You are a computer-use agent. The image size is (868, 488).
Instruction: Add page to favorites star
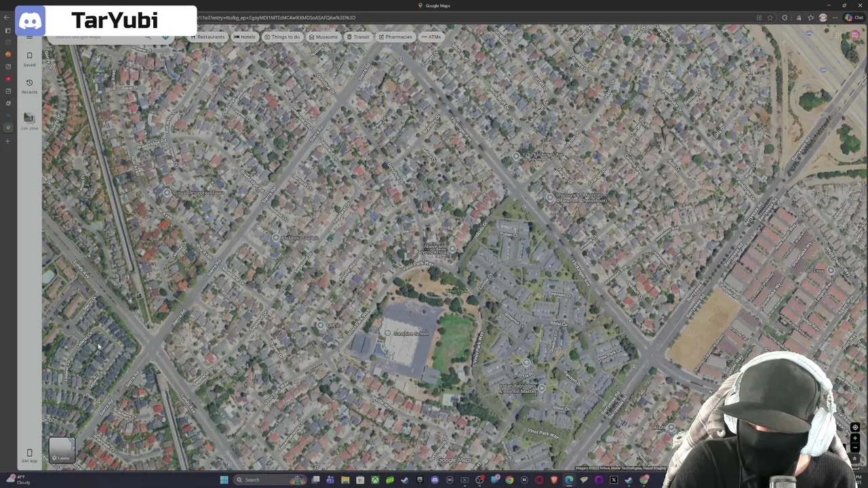coord(770,18)
